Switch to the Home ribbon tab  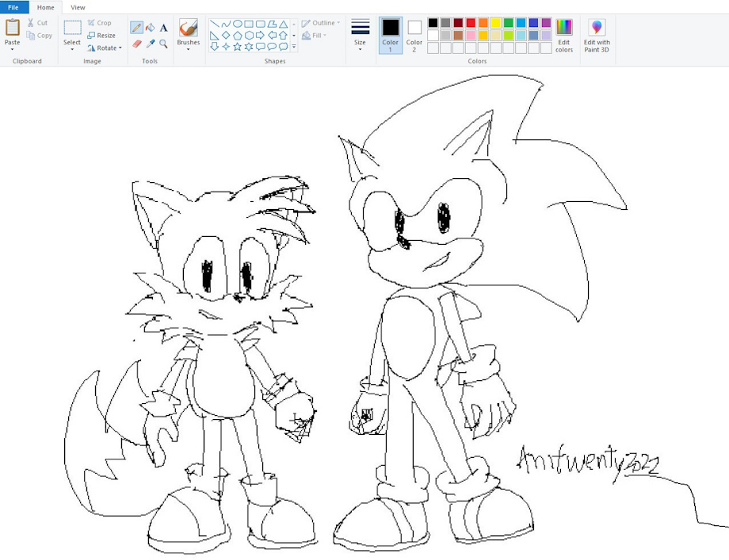point(46,7)
